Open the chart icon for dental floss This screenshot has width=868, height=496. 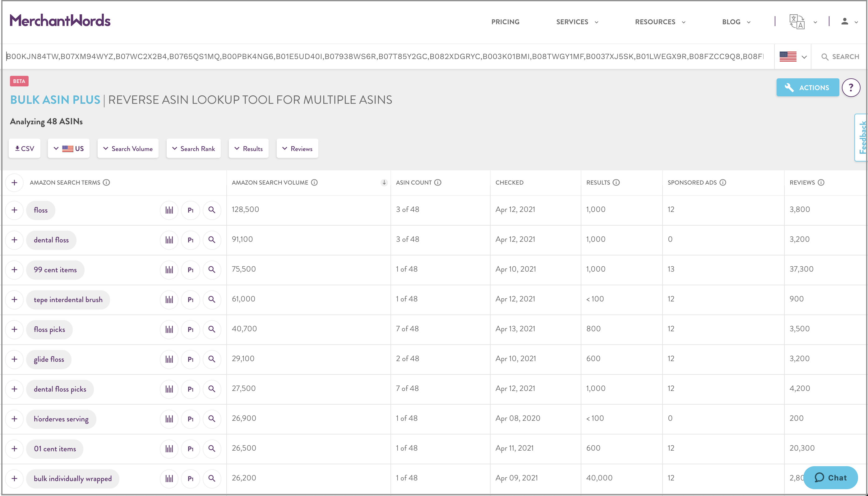click(x=169, y=240)
